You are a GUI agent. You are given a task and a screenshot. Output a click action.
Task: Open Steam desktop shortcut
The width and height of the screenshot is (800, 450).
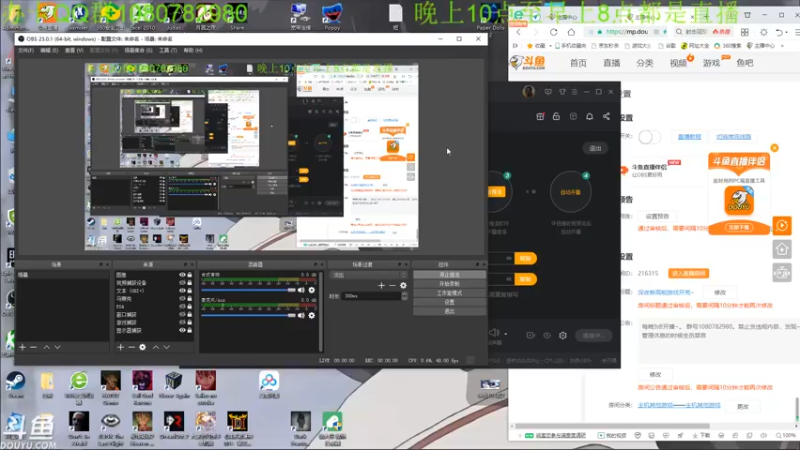pos(15,385)
